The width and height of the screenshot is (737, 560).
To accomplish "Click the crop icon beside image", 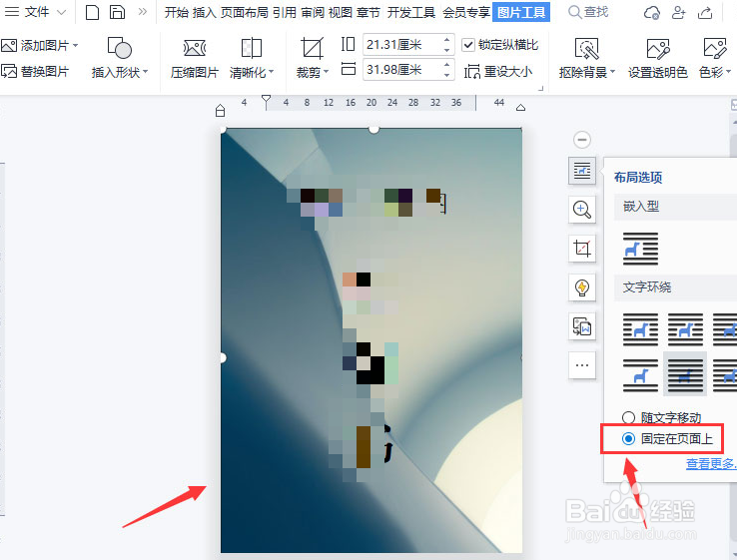I will click(582, 249).
